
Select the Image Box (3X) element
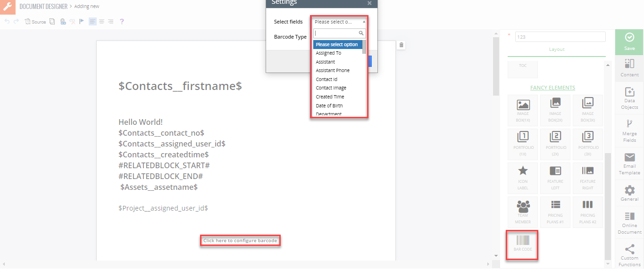tap(587, 110)
